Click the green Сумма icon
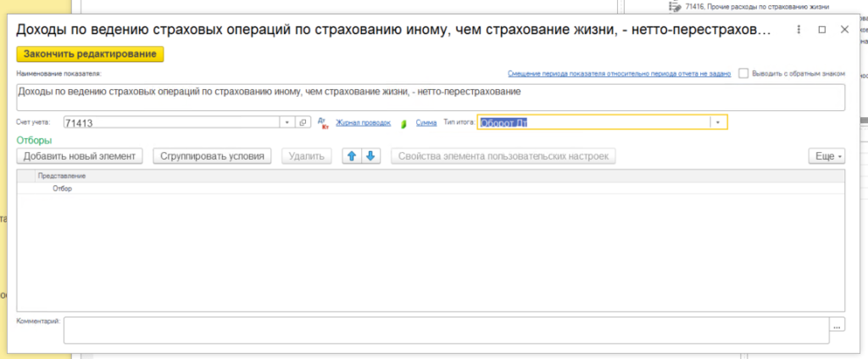868x359 pixels. pyautogui.click(x=405, y=123)
